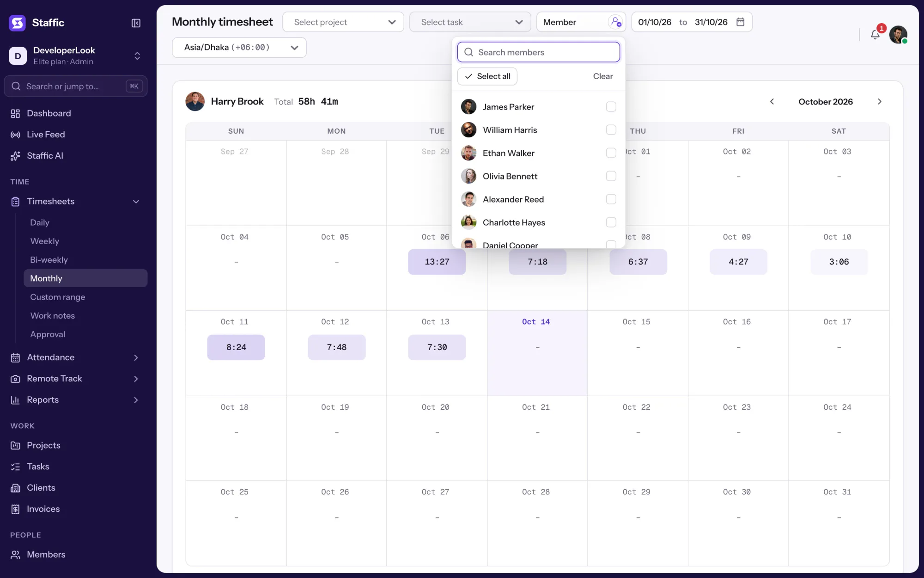924x578 pixels.
Task: Go to previous month arrow
Action: pyautogui.click(x=772, y=102)
